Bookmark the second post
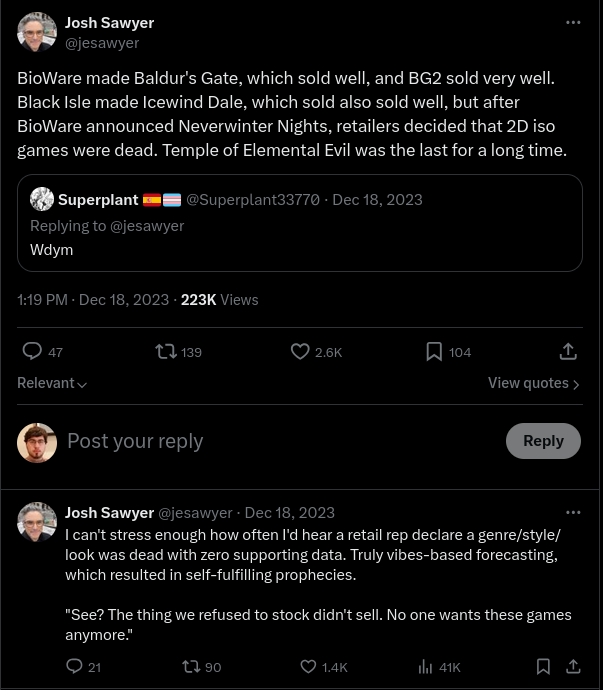This screenshot has width=603, height=690. pyautogui.click(x=543, y=666)
